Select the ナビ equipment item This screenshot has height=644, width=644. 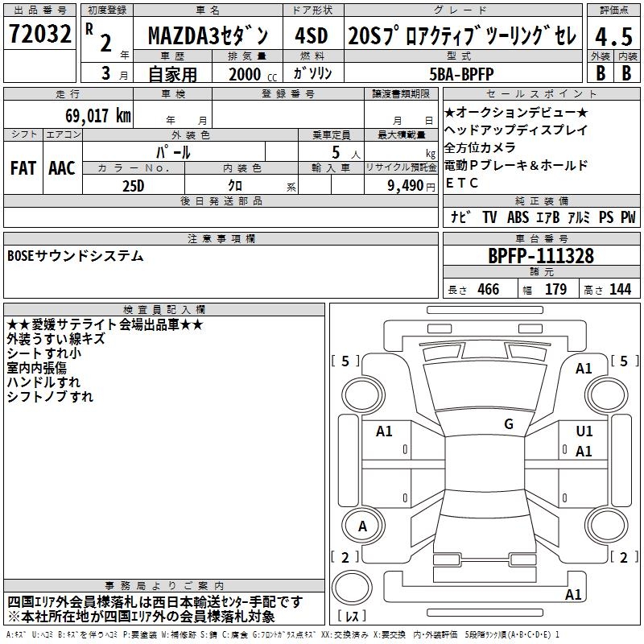point(460,217)
